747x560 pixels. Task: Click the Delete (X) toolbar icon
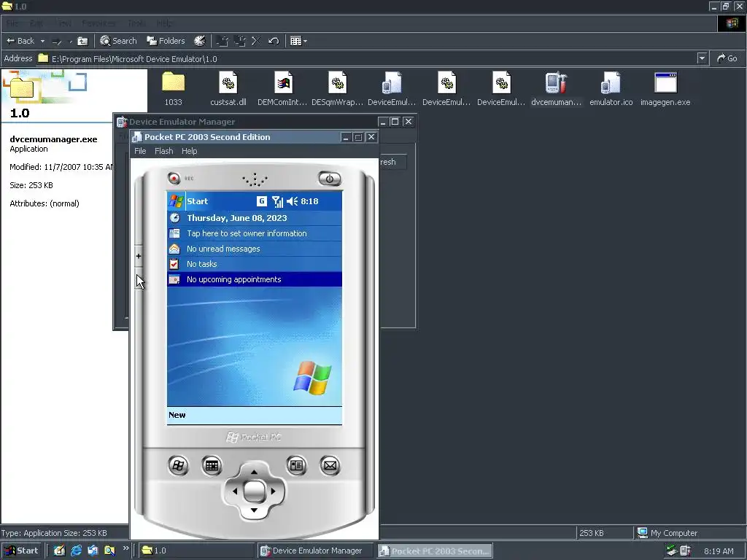pos(256,41)
